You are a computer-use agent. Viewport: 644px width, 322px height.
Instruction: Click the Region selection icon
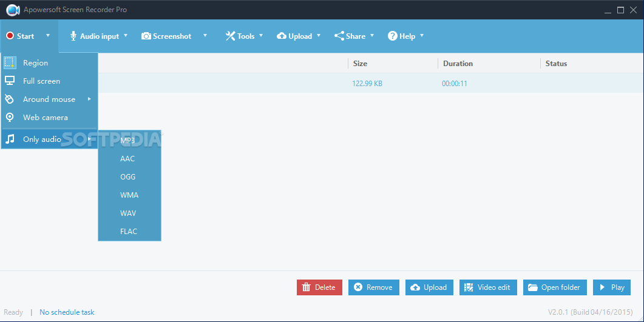(x=10, y=62)
